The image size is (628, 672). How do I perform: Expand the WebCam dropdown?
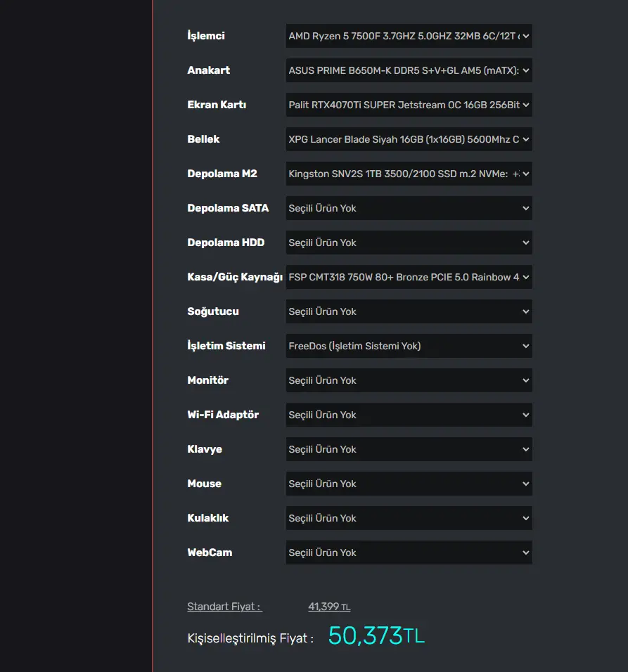click(409, 553)
